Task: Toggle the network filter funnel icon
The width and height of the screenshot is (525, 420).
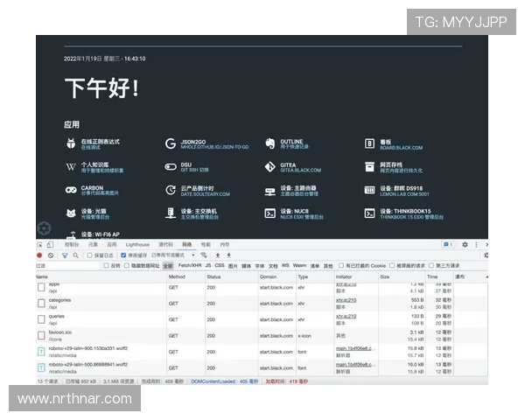Action: coord(65,255)
